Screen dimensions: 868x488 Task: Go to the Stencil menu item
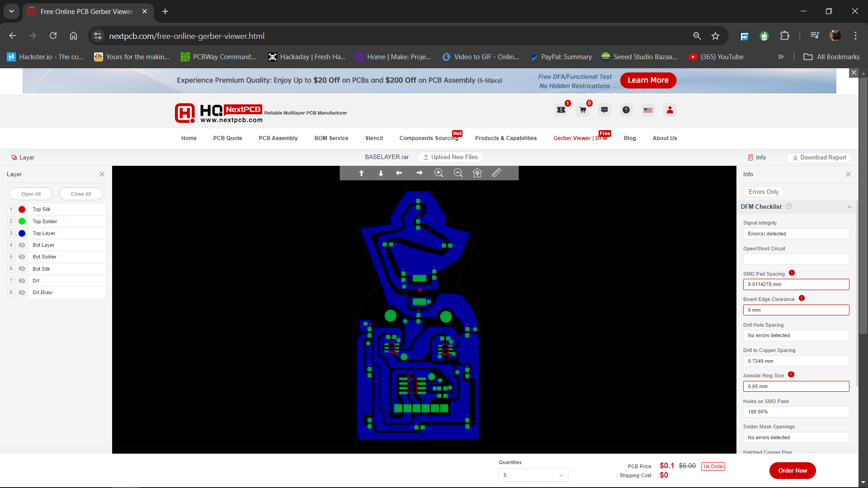click(374, 138)
